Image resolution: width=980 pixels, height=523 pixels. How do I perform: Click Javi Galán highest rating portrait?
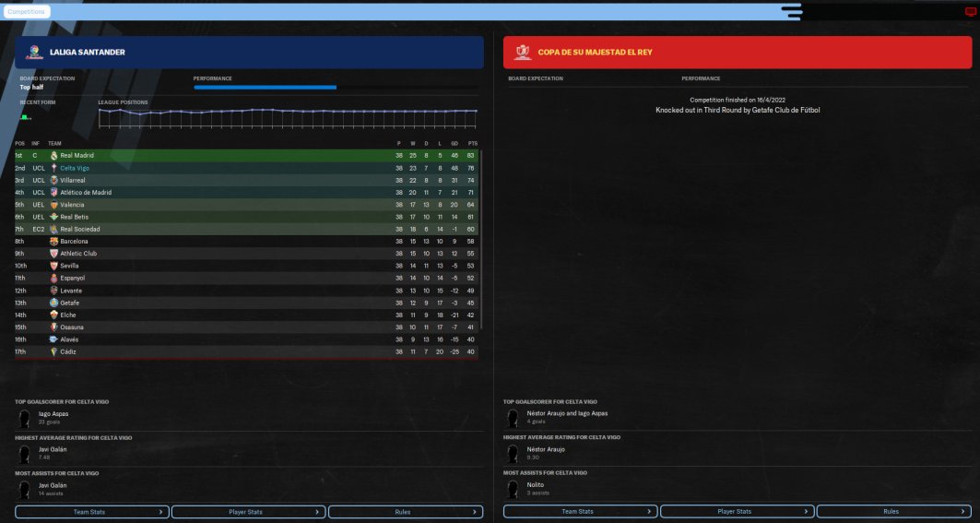pos(24,454)
